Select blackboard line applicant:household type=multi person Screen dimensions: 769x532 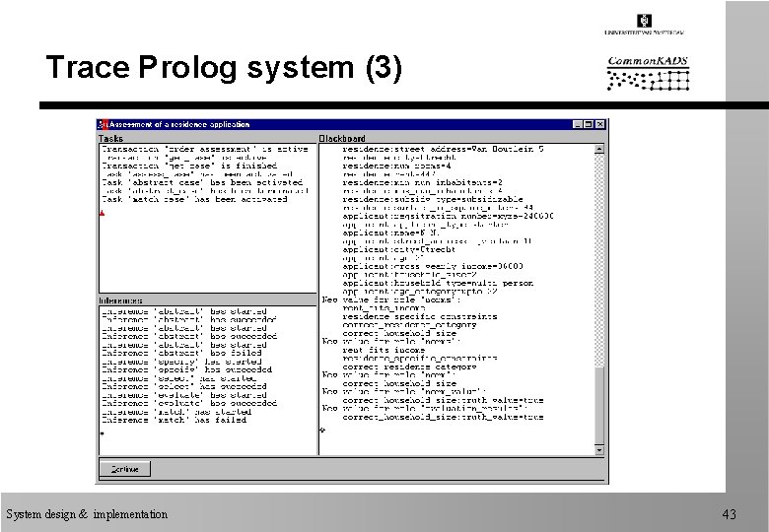click(x=438, y=283)
